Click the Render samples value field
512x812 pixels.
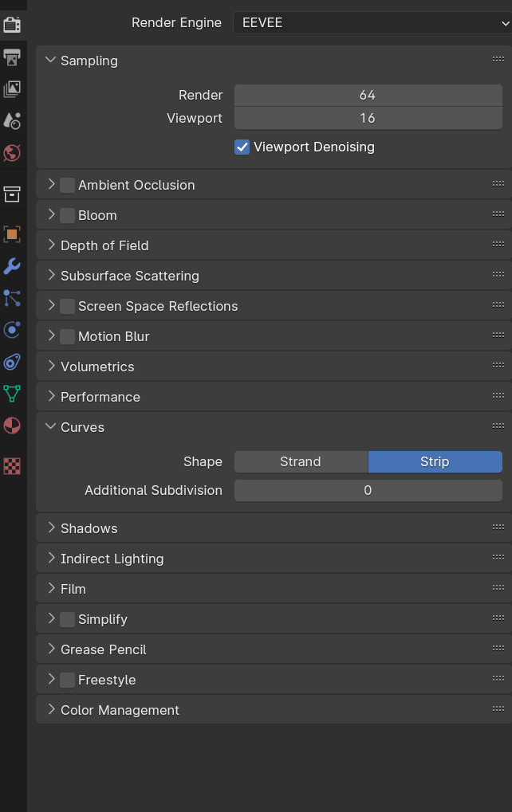(368, 96)
